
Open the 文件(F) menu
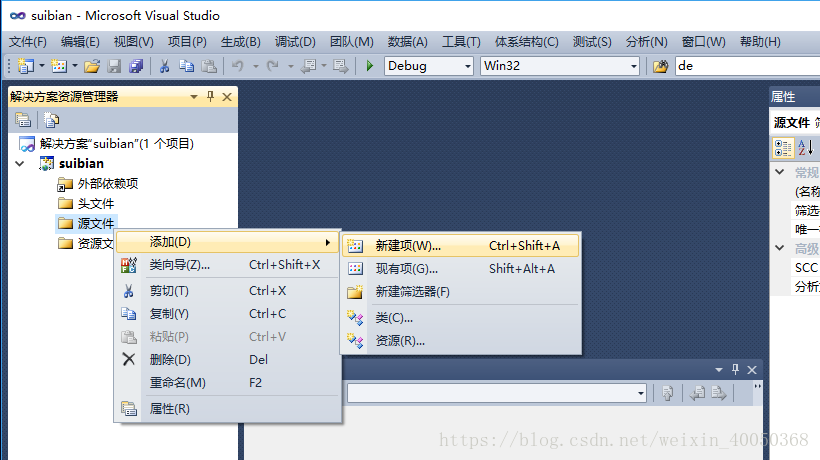(x=28, y=42)
